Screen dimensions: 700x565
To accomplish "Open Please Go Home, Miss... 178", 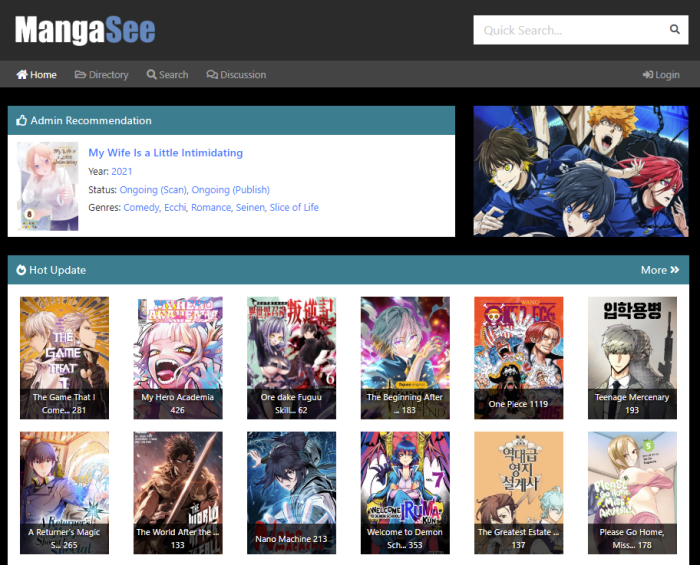I will tap(632, 493).
